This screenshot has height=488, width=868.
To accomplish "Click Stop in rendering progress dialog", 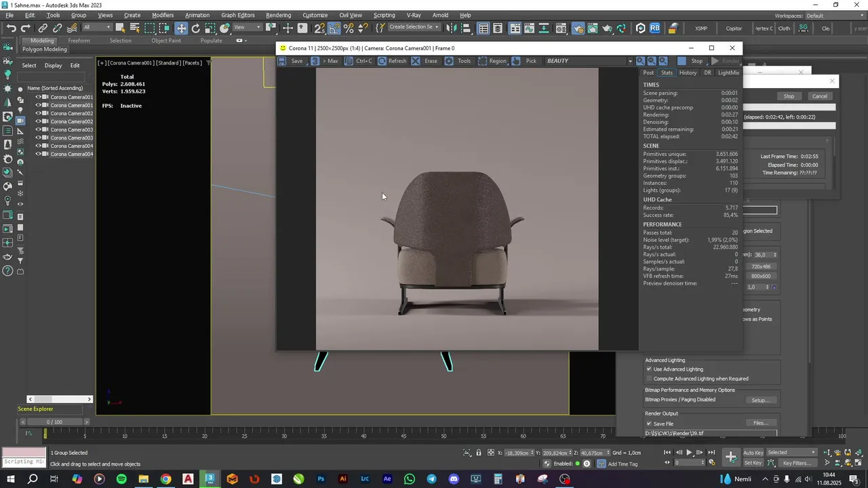I will click(789, 96).
